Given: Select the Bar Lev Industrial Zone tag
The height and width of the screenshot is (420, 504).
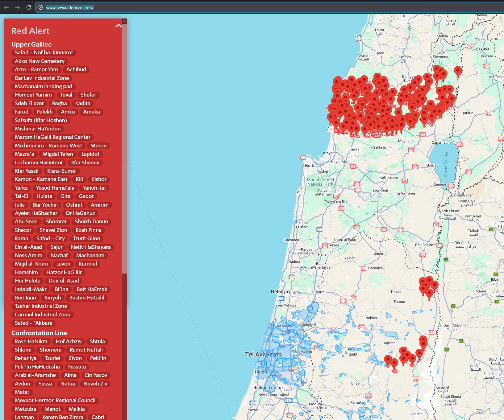Looking at the screenshot, I should [x=42, y=78].
